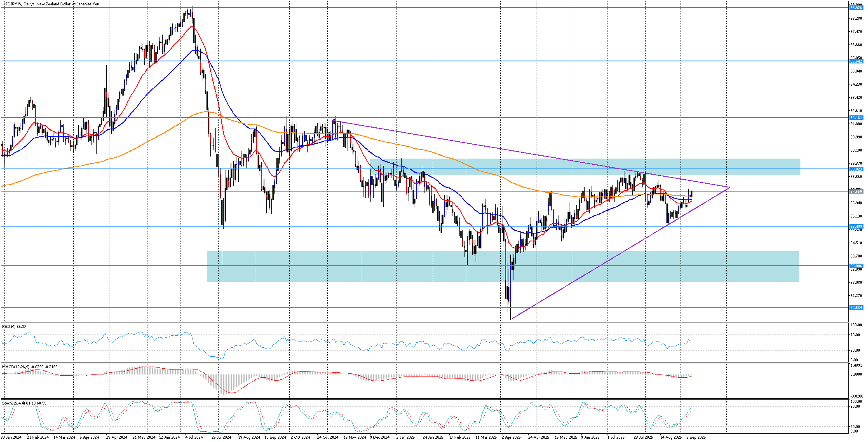This screenshot has height=442, width=868.
Task: Select the 92.181 horizontal line price tag
Action: point(856,118)
